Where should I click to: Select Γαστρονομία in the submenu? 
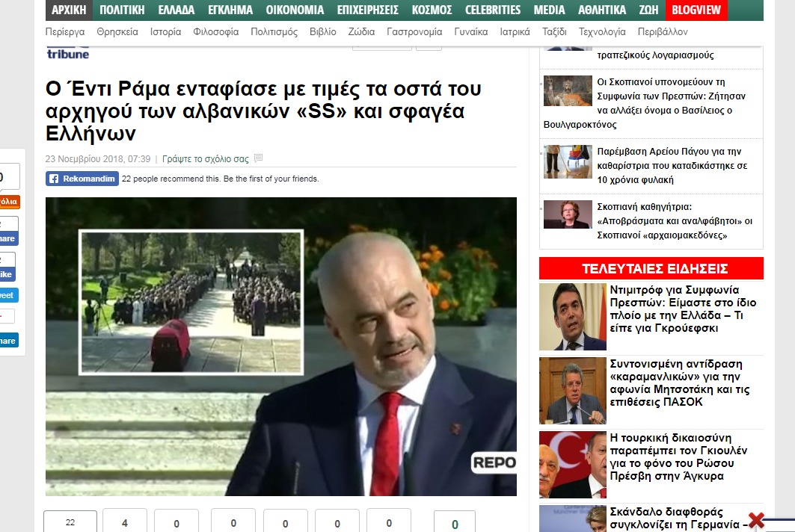pyautogui.click(x=414, y=32)
